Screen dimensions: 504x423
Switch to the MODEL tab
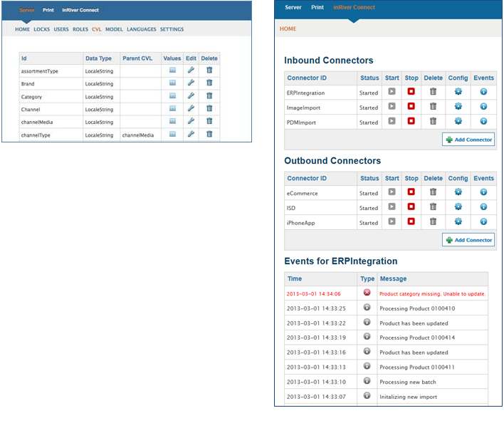coord(114,29)
